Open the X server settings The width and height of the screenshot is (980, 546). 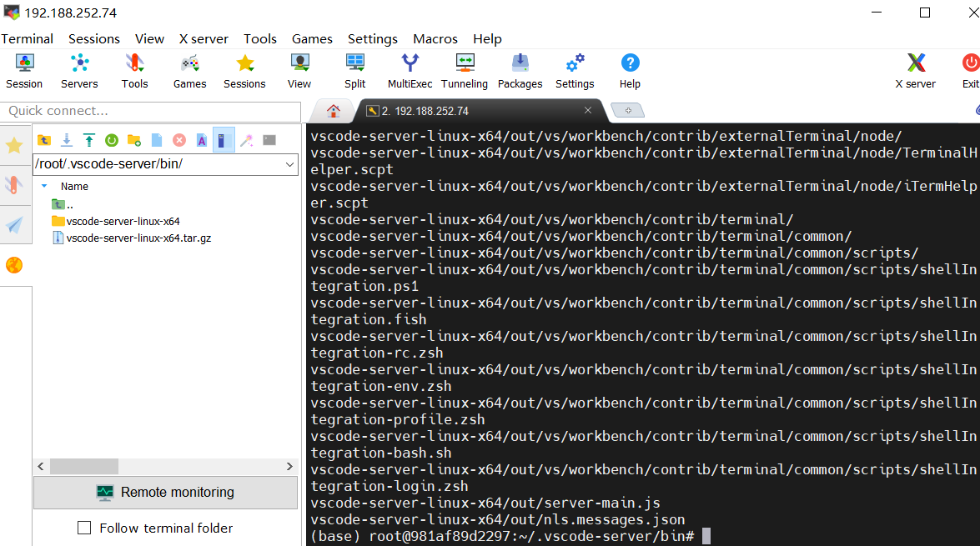pos(915,71)
